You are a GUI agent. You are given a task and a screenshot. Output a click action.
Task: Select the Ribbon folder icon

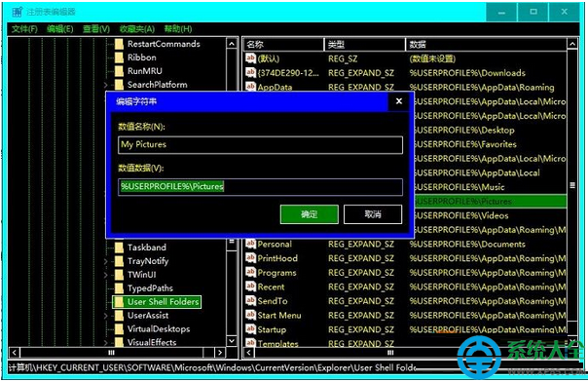pyautogui.click(x=119, y=57)
